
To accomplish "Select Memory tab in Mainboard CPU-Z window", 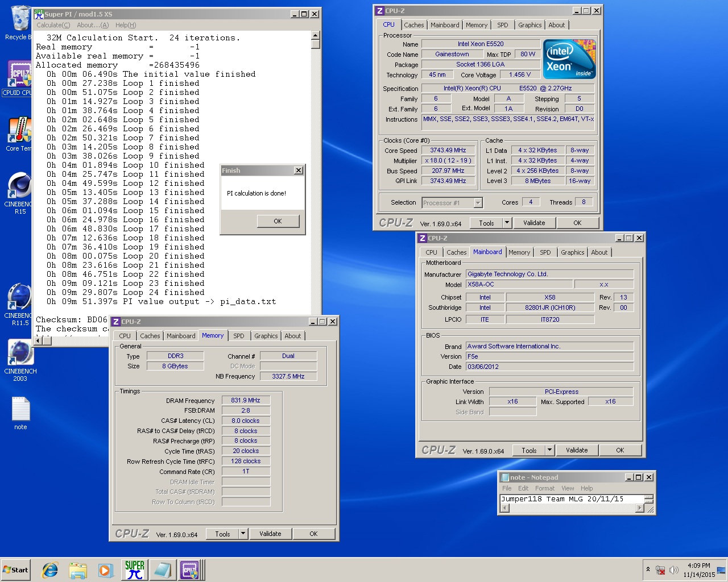I will click(519, 252).
